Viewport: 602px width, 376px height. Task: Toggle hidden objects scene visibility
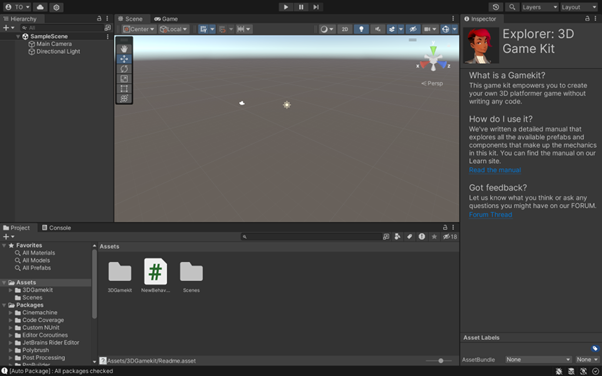click(413, 29)
